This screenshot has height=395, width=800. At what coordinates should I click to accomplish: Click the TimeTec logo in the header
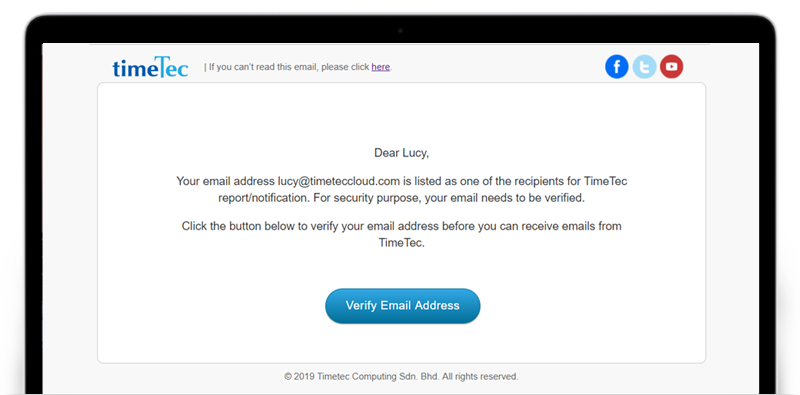(151, 67)
